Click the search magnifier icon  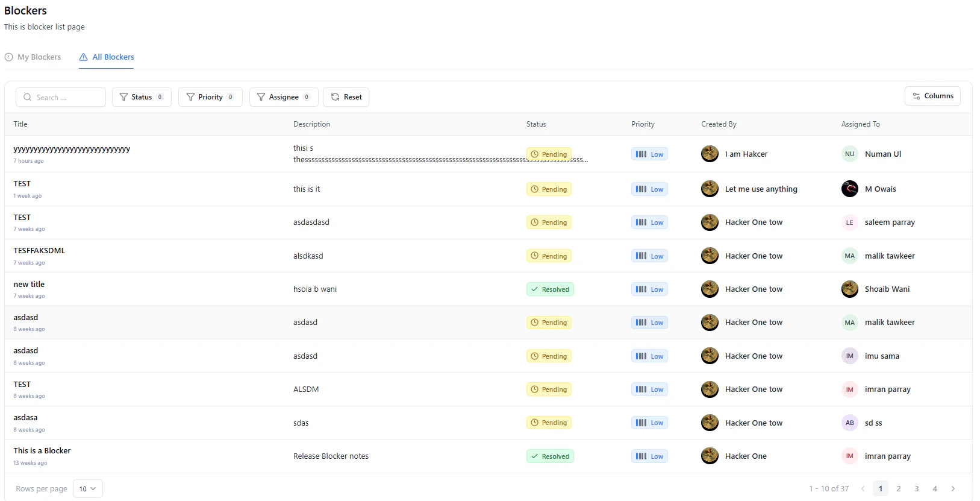(27, 97)
